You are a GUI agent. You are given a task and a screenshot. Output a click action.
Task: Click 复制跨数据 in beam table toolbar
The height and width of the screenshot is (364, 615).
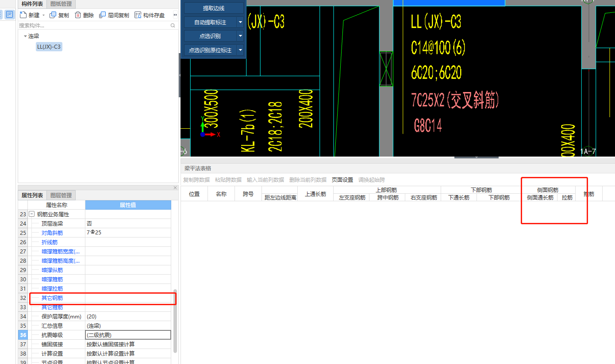pyautogui.click(x=196, y=180)
